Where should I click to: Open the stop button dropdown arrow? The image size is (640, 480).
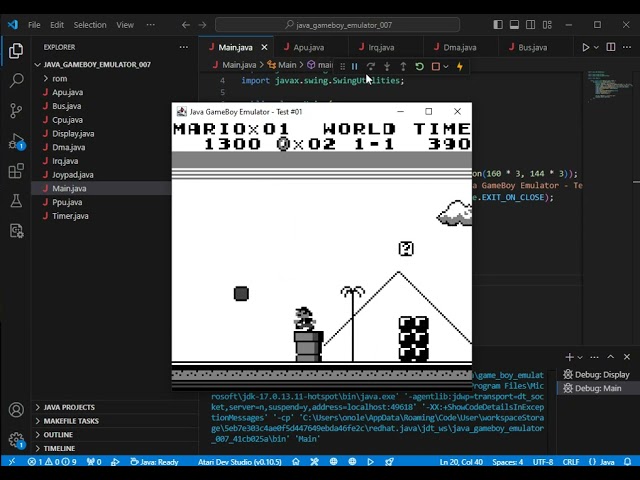446,66
